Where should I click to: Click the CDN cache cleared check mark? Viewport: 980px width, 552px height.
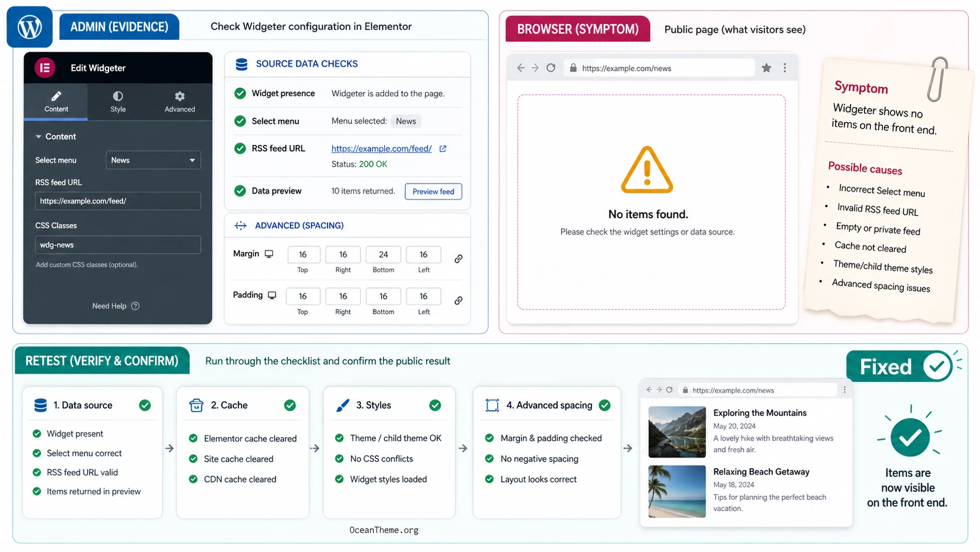[193, 479]
